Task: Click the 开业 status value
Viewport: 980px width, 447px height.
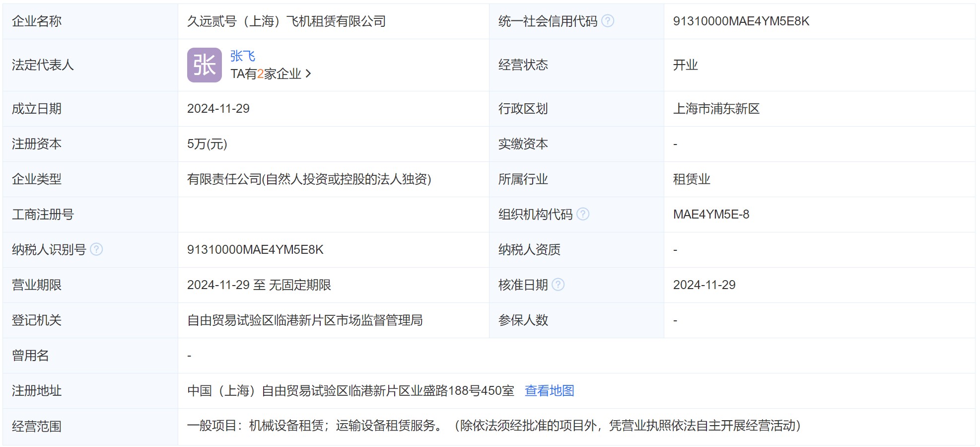Action: pyautogui.click(x=686, y=65)
